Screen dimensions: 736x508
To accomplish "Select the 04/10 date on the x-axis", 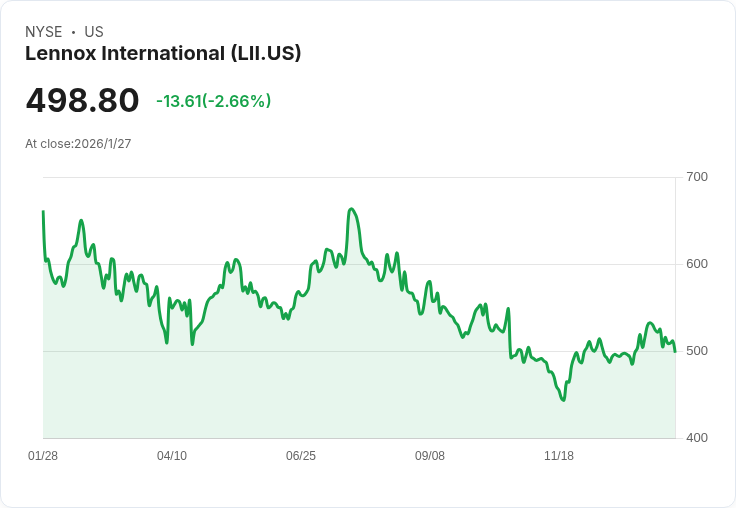I will click(172, 456).
